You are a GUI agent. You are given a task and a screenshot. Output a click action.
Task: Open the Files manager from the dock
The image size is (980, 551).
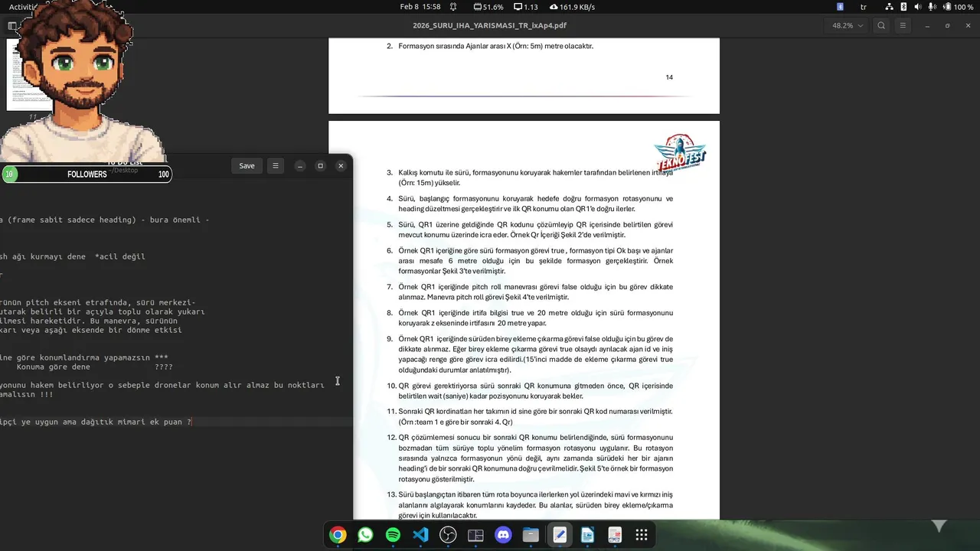531,535
